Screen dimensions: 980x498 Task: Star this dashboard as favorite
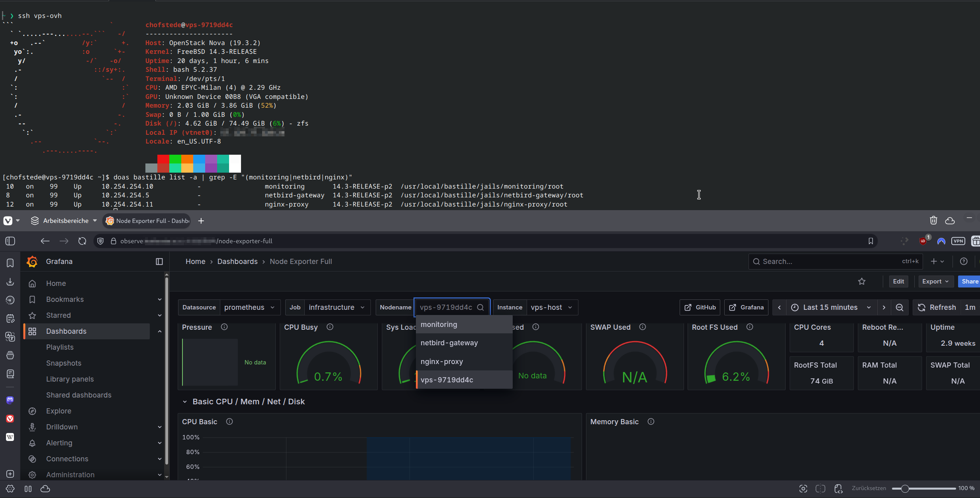click(x=862, y=281)
